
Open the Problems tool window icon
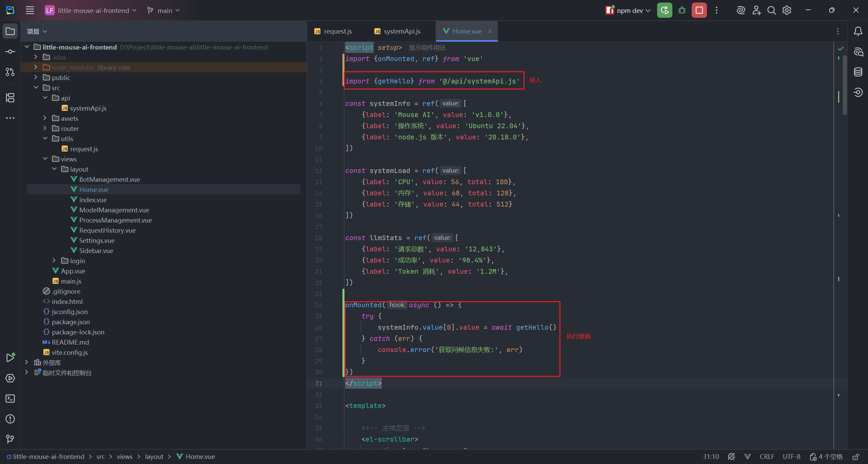(10, 419)
